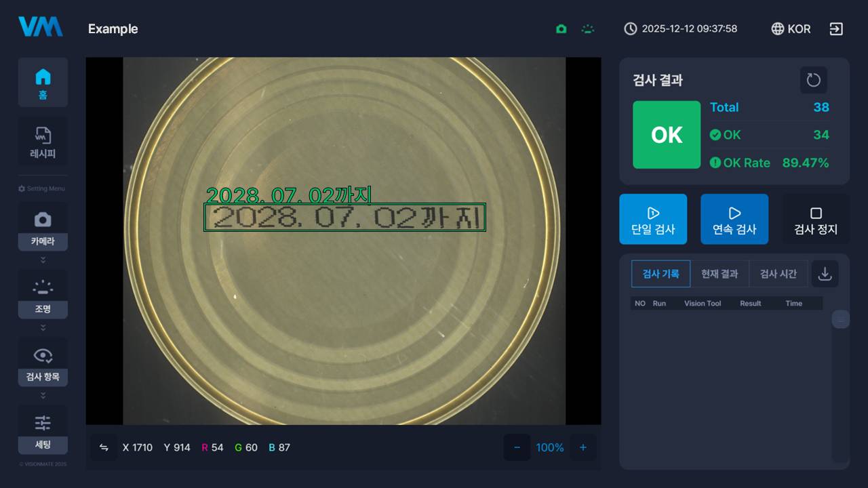
Task: Download the inspection records
Action: 825,274
